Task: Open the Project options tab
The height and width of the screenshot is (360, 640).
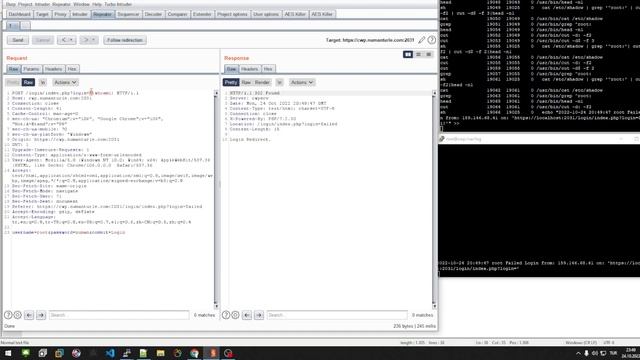Action: click(x=232, y=14)
